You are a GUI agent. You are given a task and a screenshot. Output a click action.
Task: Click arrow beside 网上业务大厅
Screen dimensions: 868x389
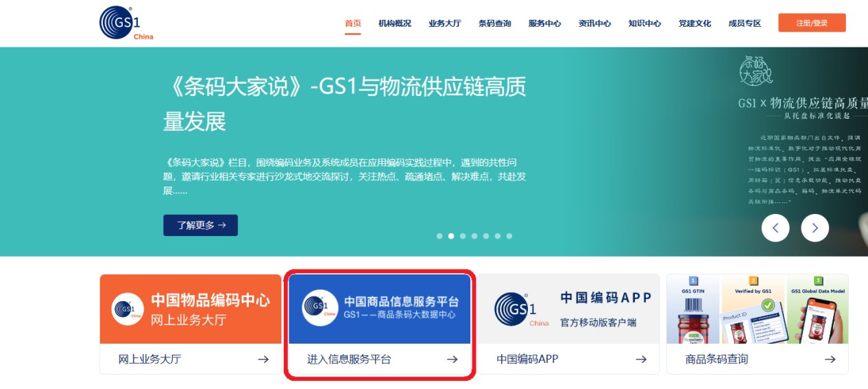coord(263,359)
